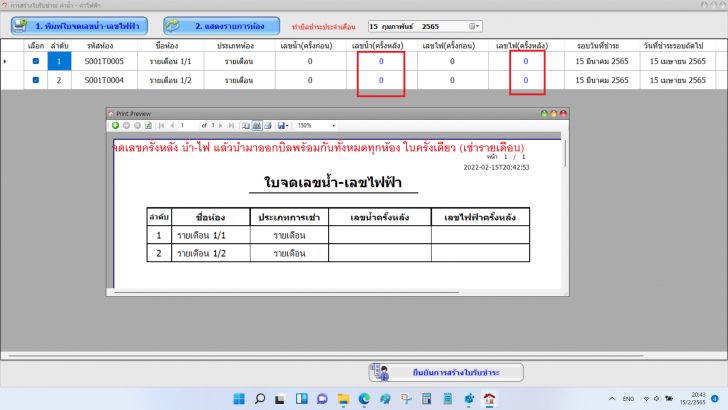Open Task View from taskbar
Screen dimensions: 728x410
point(280,399)
